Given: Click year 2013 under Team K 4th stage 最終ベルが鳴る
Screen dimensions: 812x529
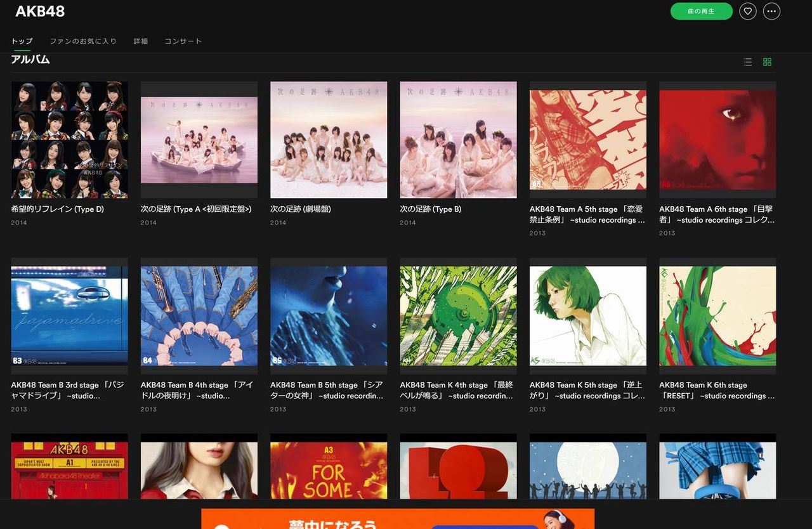Looking at the screenshot, I should click(x=409, y=409).
